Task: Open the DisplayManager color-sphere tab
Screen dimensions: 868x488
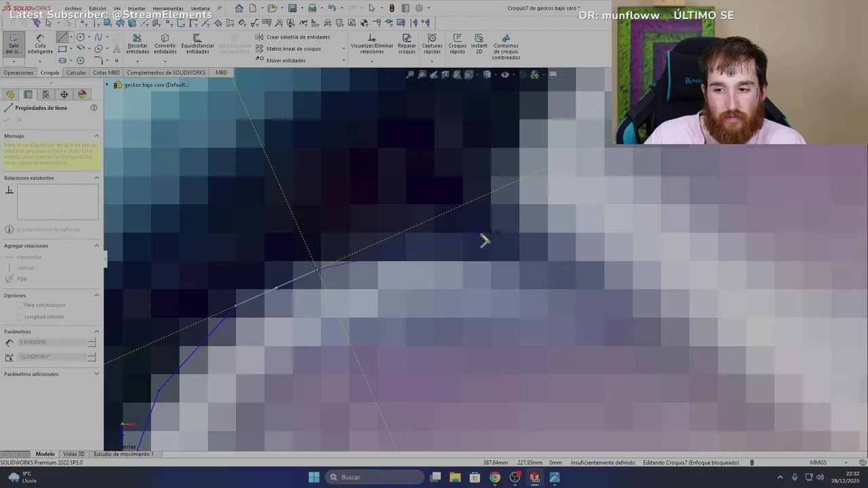Action: (82, 95)
